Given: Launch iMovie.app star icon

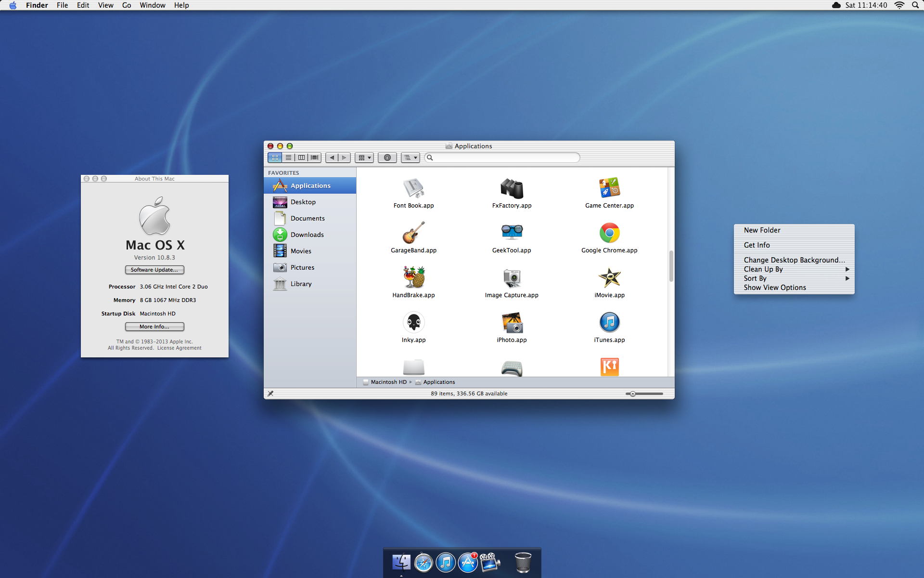Looking at the screenshot, I should coord(609,277).
